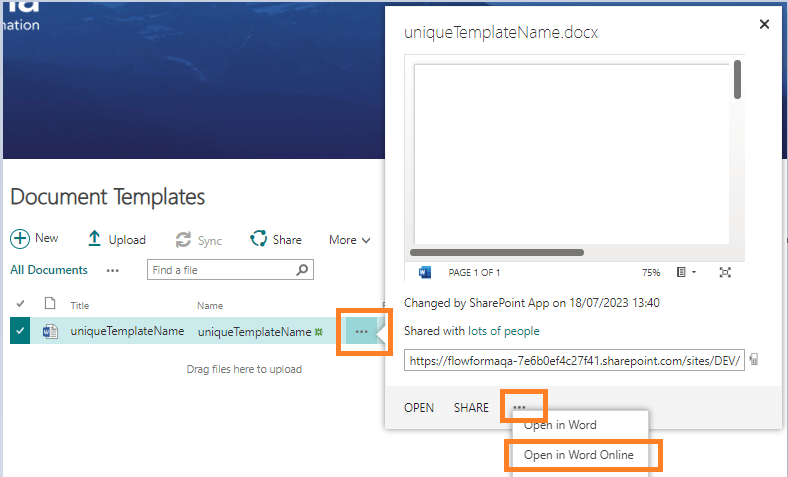Uncheck the uniqueTemplateName row checkbox

pyautogui.click(x=20, y=331)
